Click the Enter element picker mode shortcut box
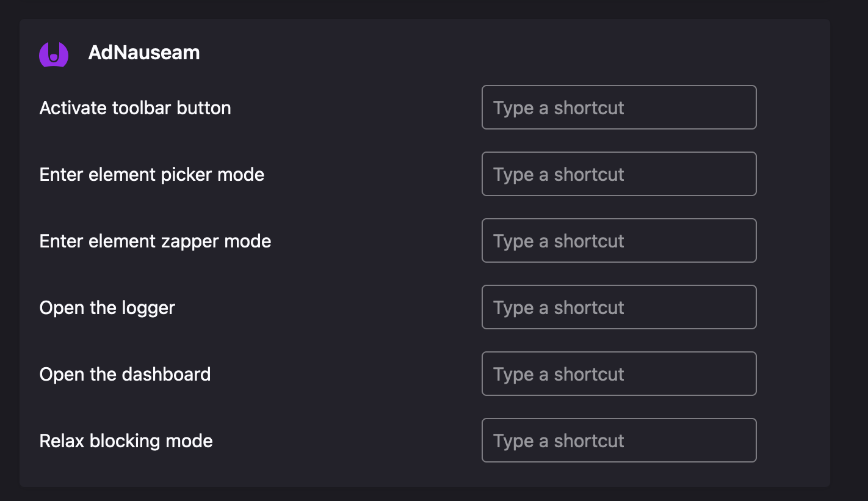 click(x=618, y=174)
